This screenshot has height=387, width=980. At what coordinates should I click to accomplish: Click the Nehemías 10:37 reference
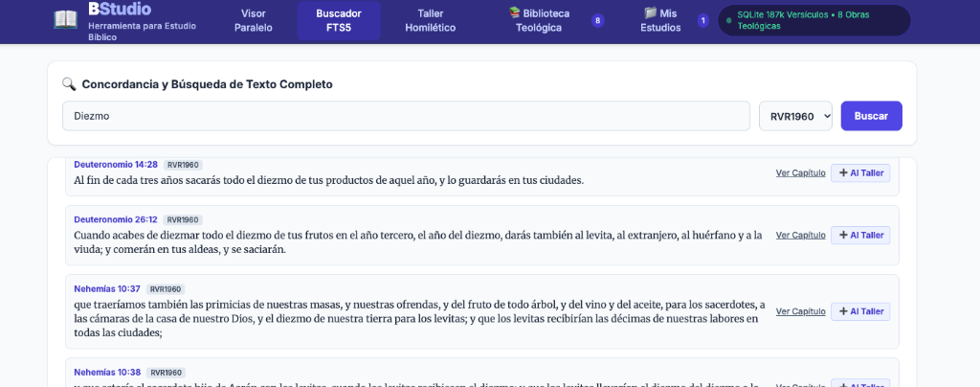[x=107, y=289]
